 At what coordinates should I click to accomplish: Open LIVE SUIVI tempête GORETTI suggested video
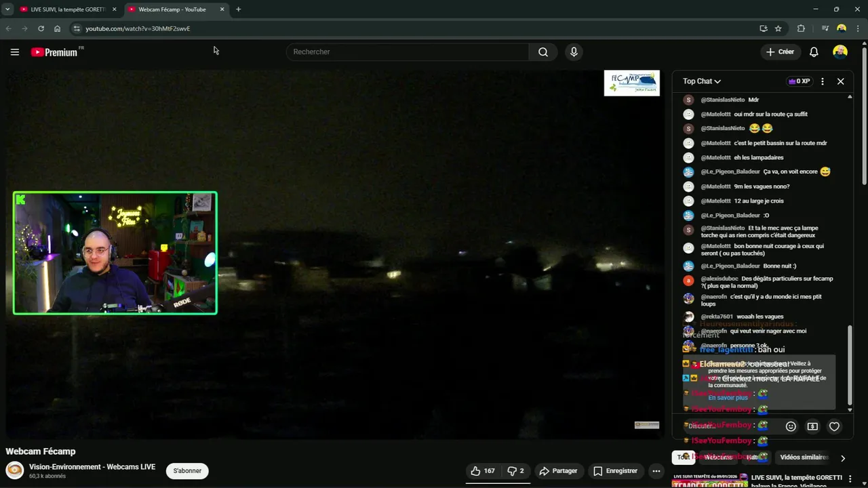pyautogui.click(x=797, y=482)
